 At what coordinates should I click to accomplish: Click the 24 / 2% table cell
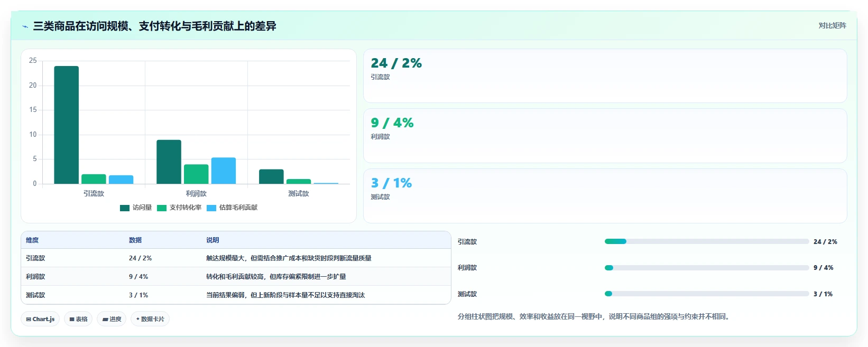[x=140, y=258]
